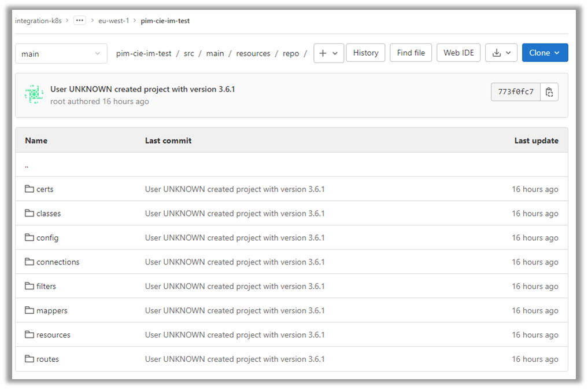
Task: Click the folder icon next to connections
Action: click(29, 262)
